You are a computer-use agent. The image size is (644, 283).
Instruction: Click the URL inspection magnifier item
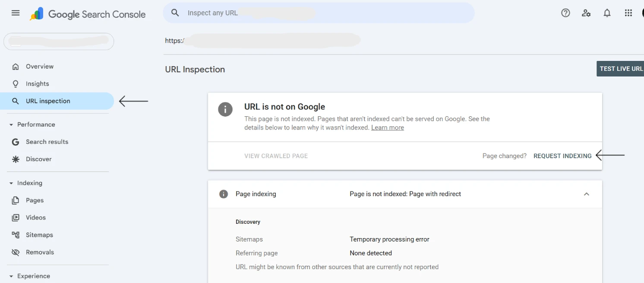click(x=48, y=101)
